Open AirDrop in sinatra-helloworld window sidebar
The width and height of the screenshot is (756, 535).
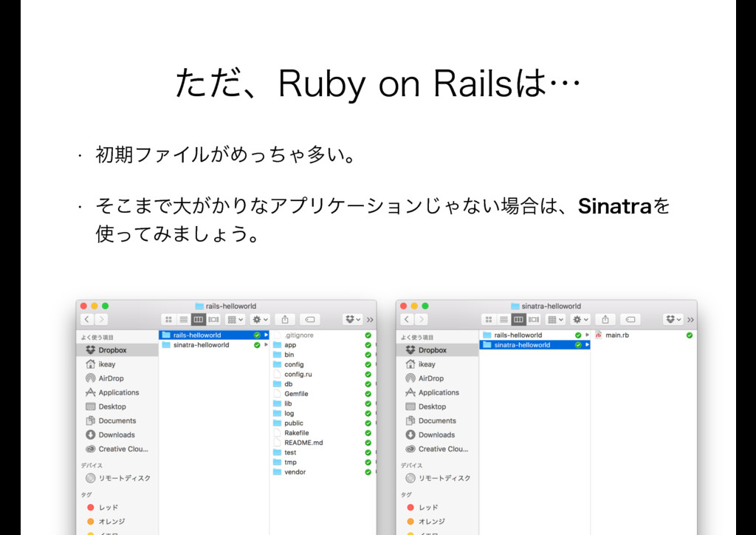437,378
